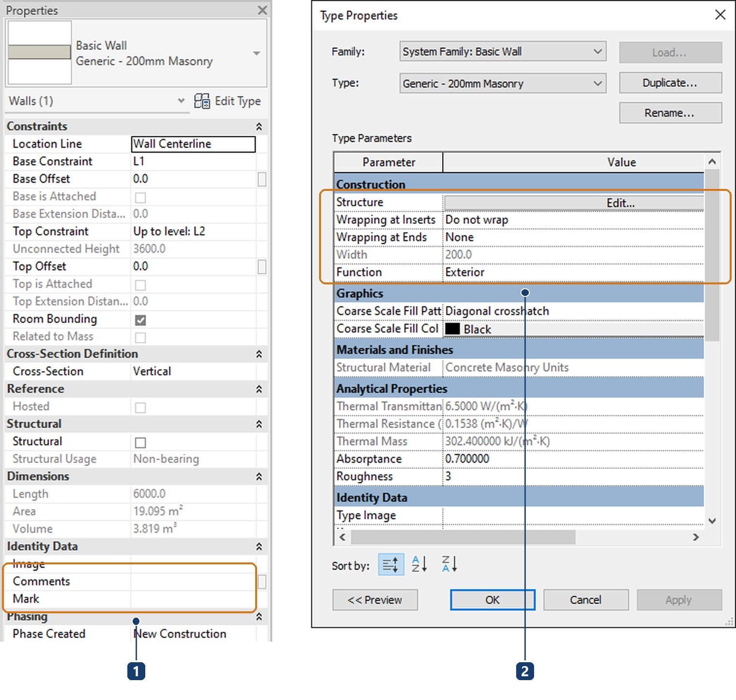Sort type parameters Z to A
736x700 pixels.
click(449, 564)
